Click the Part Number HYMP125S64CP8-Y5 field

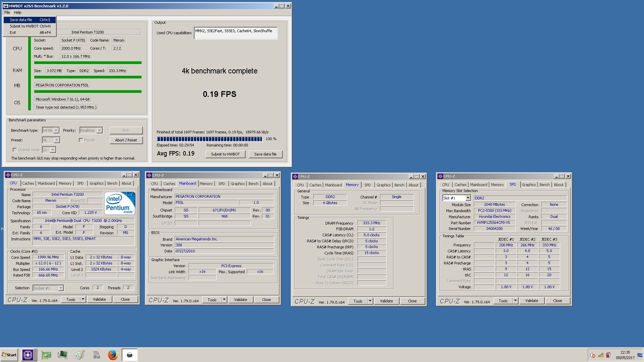(494, 223)
